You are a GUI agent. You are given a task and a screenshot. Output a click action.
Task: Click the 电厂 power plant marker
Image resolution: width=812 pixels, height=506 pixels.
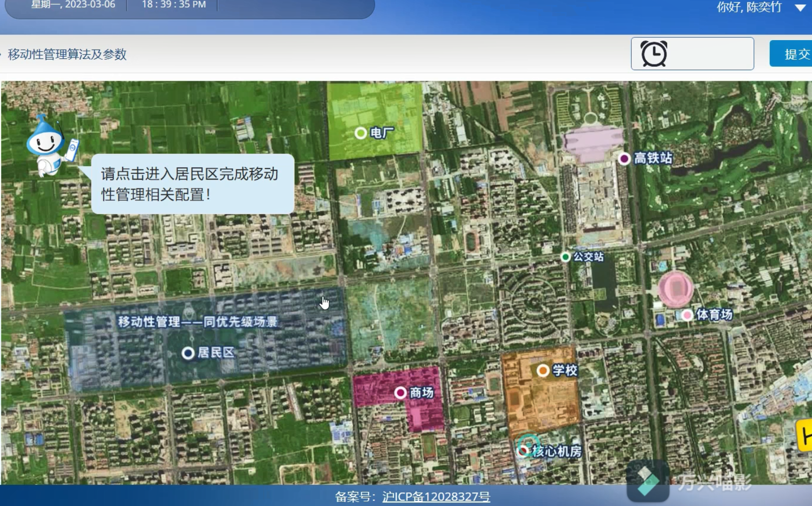pos(361,133)
